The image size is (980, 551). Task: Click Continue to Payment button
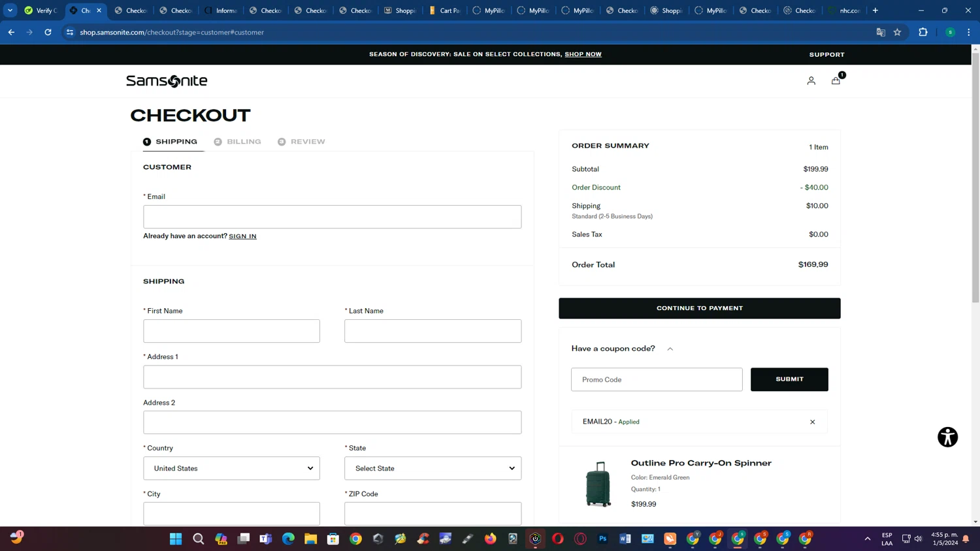699,308
